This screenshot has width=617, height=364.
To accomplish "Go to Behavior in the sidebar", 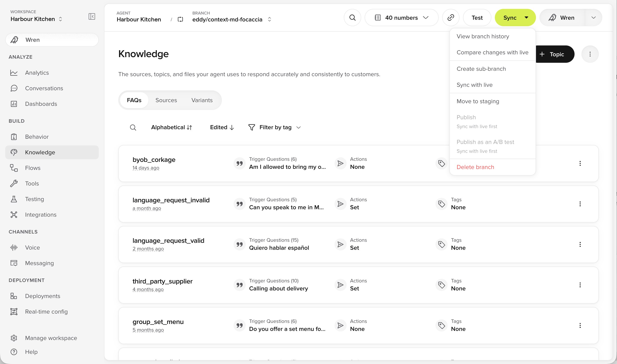I will [52, 137].
